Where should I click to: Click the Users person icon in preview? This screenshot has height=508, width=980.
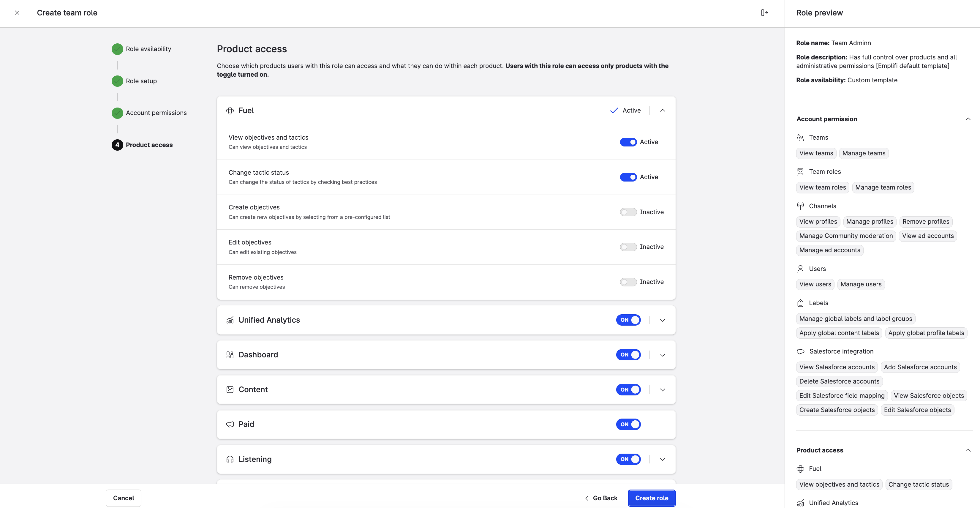800,269
